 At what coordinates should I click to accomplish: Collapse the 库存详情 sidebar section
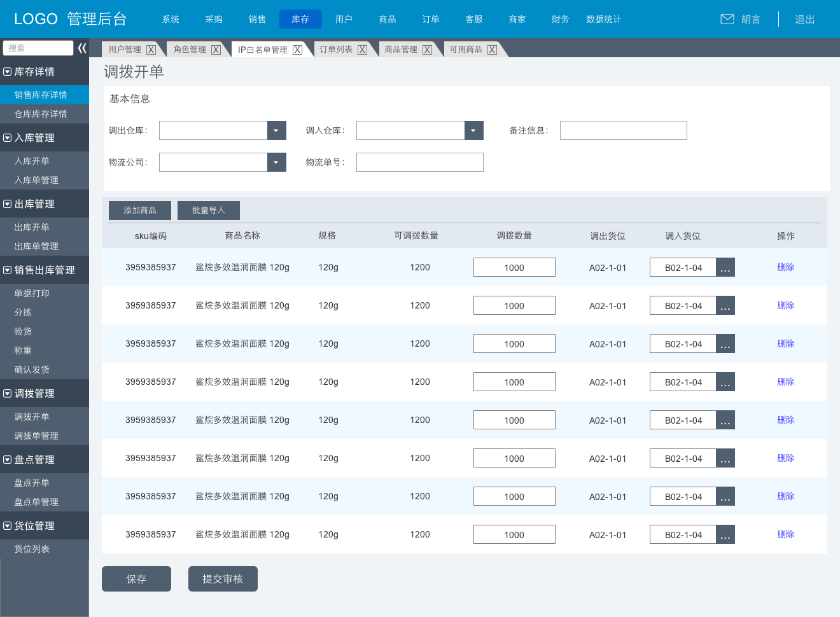(x=8, y=72)
